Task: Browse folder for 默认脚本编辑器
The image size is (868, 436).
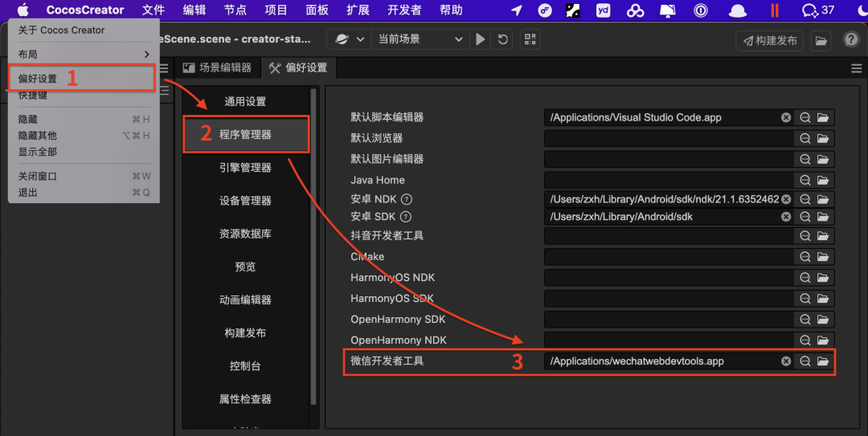Action: pyautogui.click(x=823, y=117)
